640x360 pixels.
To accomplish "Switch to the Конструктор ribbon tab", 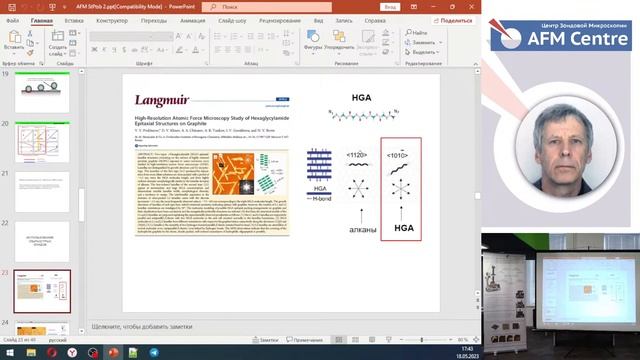I will click(x=112, y=20).
